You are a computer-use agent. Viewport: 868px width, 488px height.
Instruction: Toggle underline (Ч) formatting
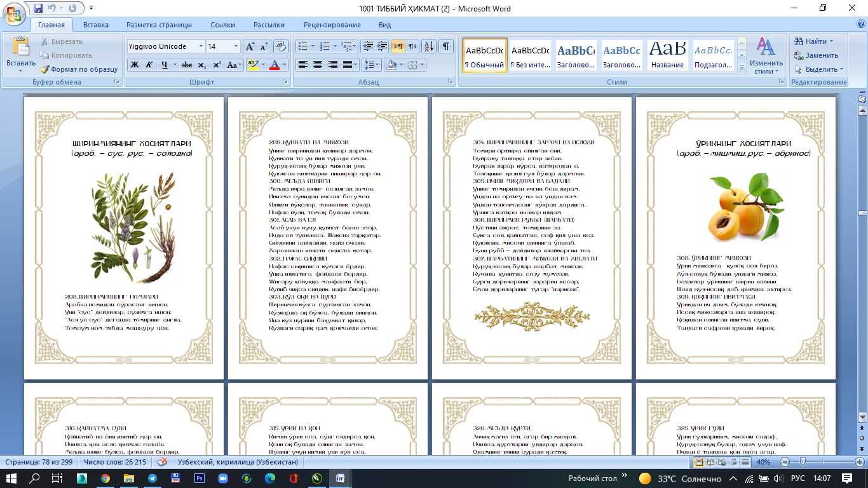[165, 65]
